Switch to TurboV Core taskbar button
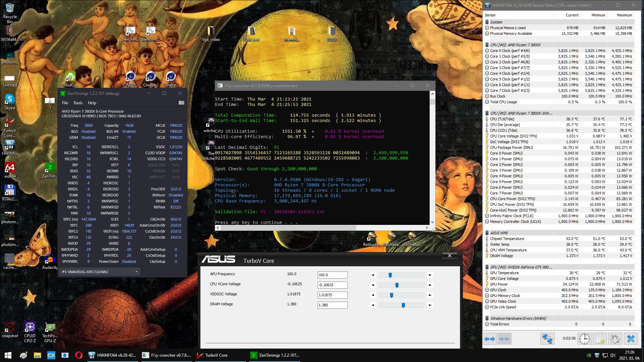Viewport: 644px width, 362px height. 212,355
